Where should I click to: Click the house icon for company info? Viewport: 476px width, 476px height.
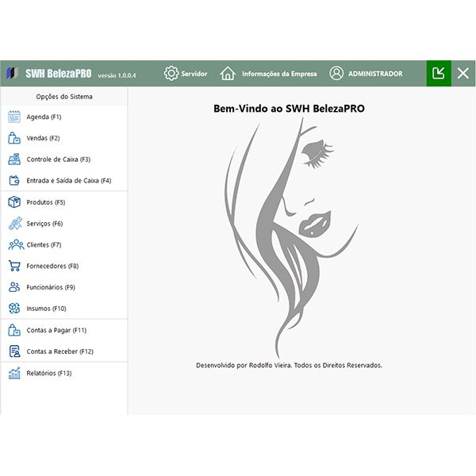coord(228,74)
